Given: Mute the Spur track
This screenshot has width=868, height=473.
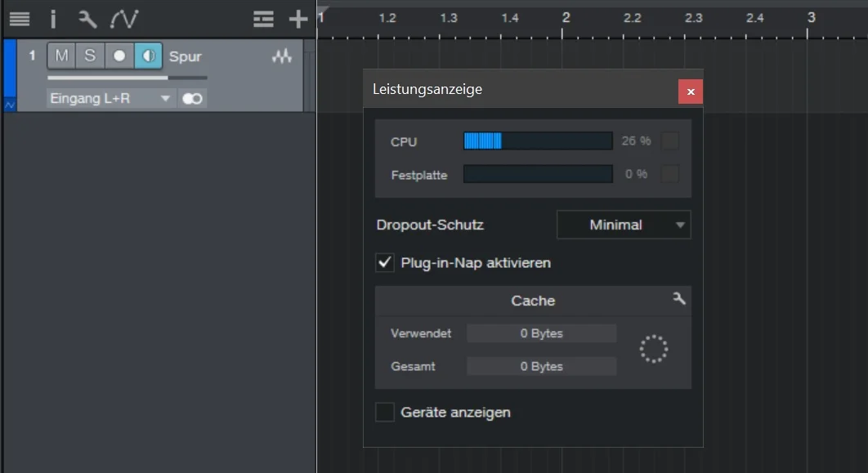Looking at the screenshot, I should (61, 56).
